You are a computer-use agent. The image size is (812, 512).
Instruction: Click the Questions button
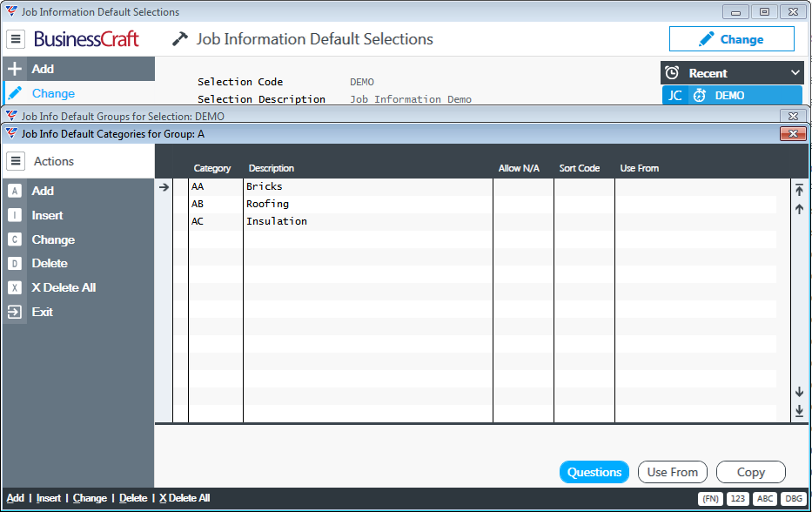pyautogui.click(x=594, y=472)
